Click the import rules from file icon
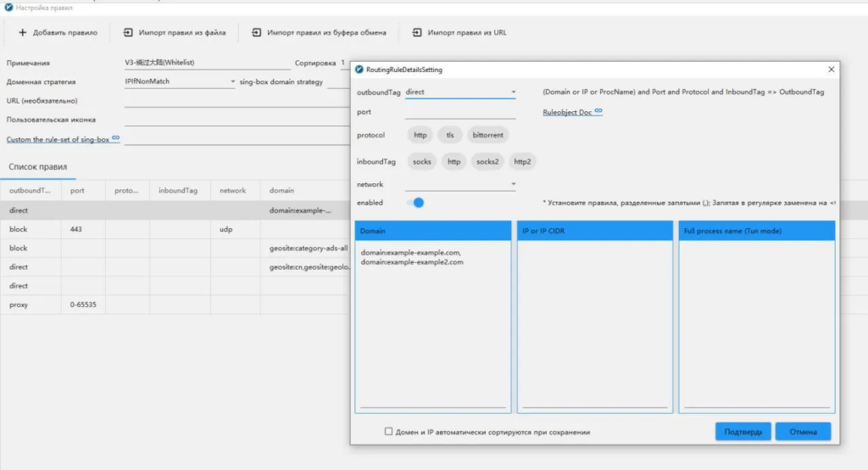Viewport: 868px width, 470px height. (x=128, y=33)
